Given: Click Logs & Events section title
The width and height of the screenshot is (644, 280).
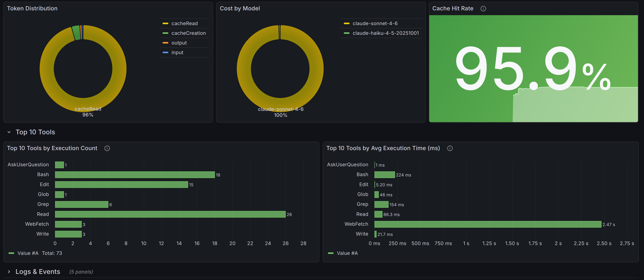Looking at the screenshot, I should [x=38, y=272].
